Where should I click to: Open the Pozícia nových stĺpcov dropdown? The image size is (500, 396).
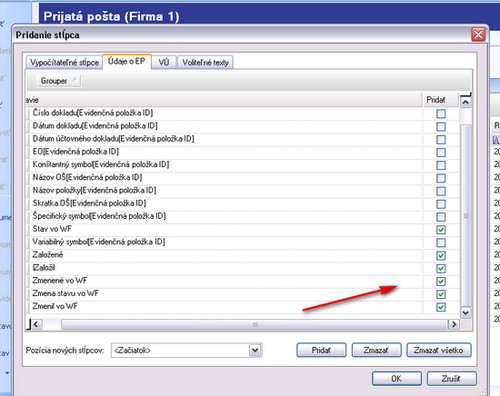[255, 350]
